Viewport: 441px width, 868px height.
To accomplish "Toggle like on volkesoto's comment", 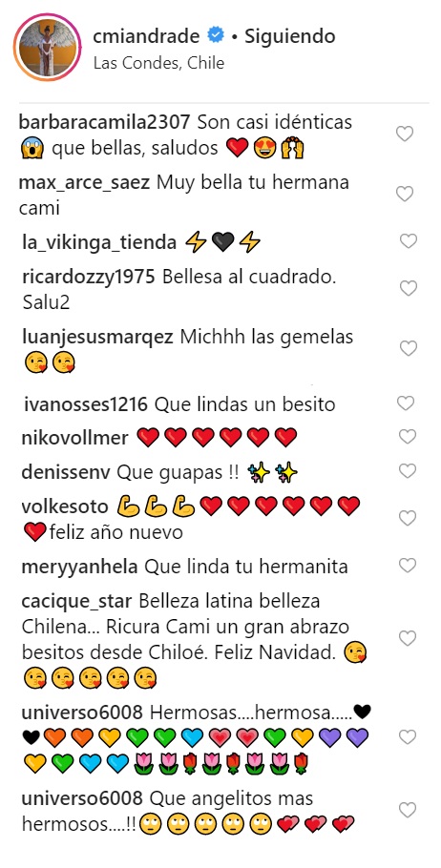I will 408,518.
